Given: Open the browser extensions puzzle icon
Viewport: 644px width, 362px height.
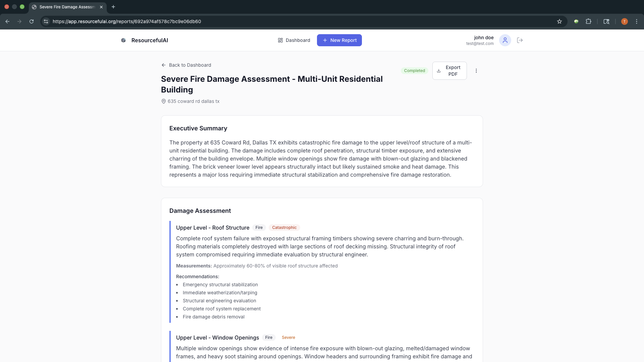Looking at the screenshot, I should pos(589,21).
